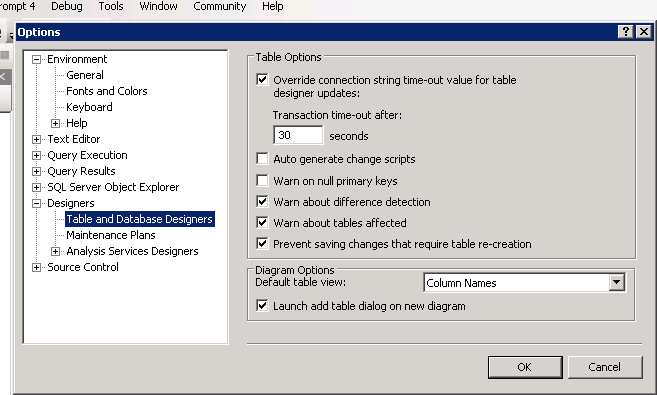Image resolution: width=657 pixels, height=395 pixels.
Task: Collapse the Designers tree node
Action: (x=36, y=204)
